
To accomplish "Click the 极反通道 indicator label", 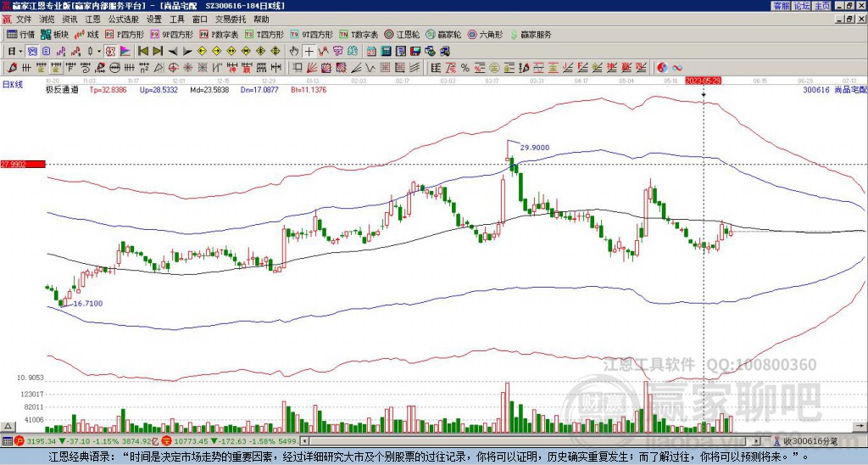I will click(62, 89).
